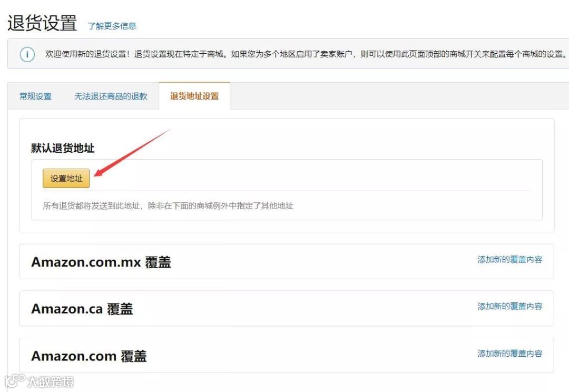Open the 了解更多信息 link
The height and width of the screenshot is (392, 569).
(112, 25)
